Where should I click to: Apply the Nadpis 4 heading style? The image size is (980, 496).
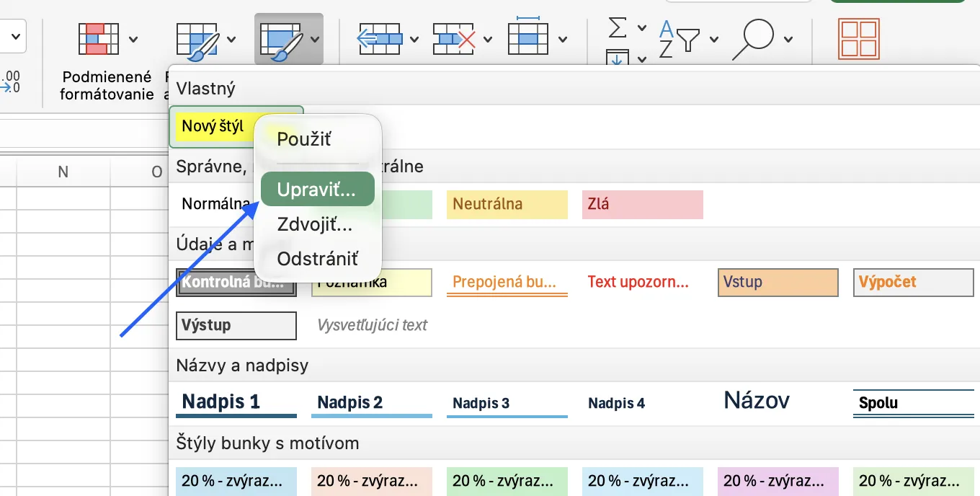tap(643, 402)
